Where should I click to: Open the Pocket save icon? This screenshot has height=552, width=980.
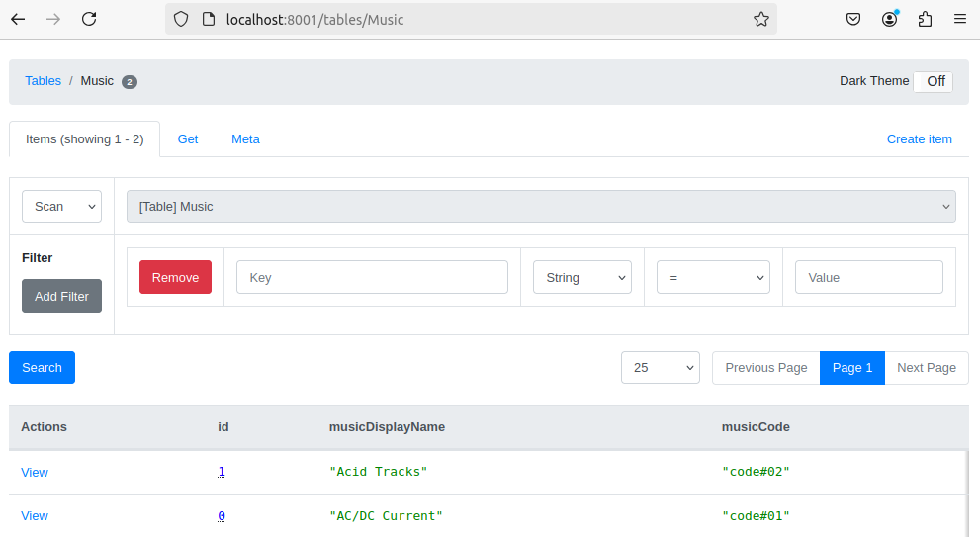[x=853, y=20]
